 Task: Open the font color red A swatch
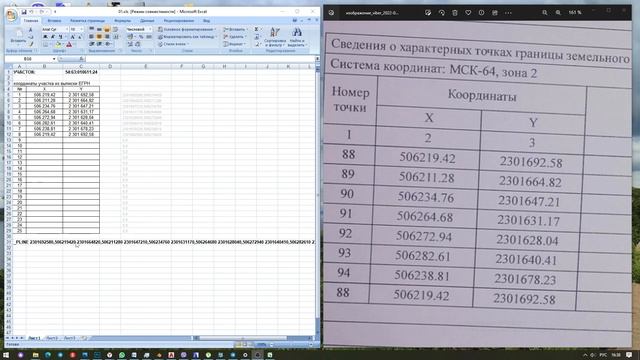[69, 44]
